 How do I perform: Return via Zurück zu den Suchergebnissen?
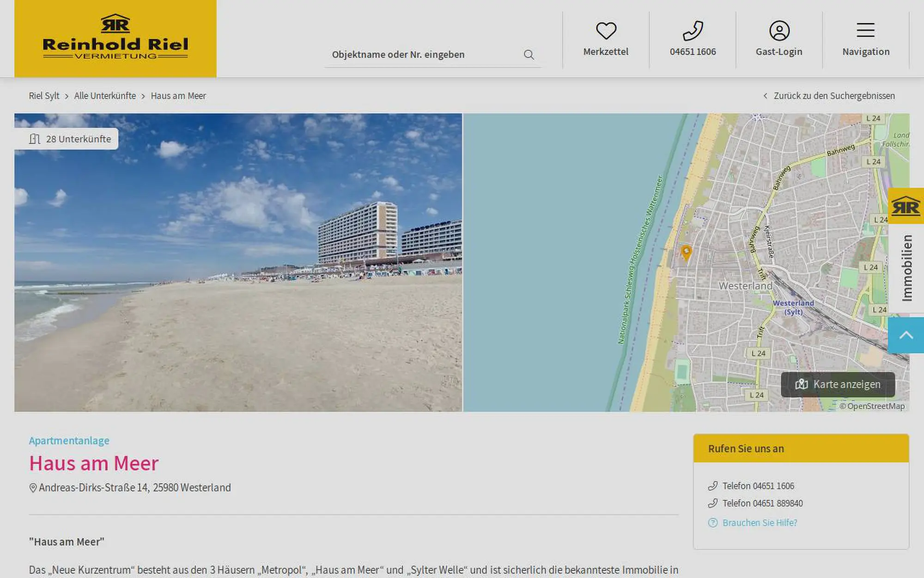[829, 96]
